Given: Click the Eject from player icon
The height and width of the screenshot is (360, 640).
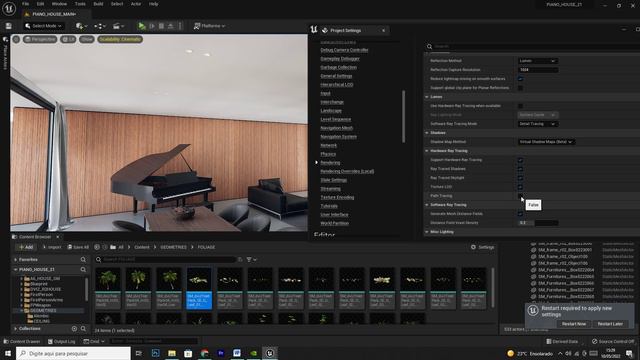Looking at the screenshot, I should pos(171,26).
